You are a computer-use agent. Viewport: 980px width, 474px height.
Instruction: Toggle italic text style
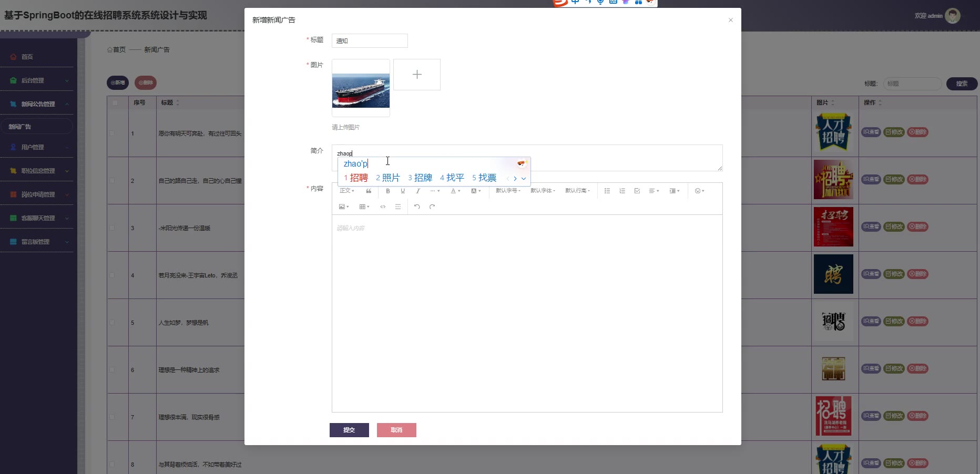coord(418,191)
